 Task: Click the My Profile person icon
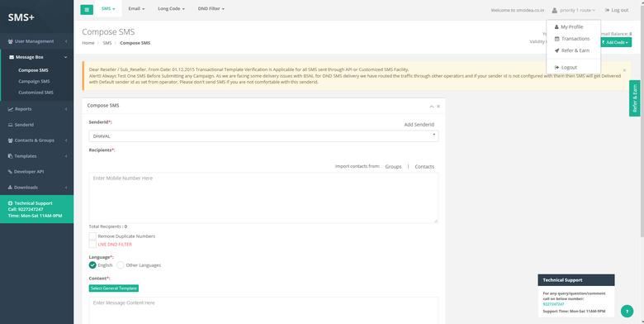click(x=557, y=27)
